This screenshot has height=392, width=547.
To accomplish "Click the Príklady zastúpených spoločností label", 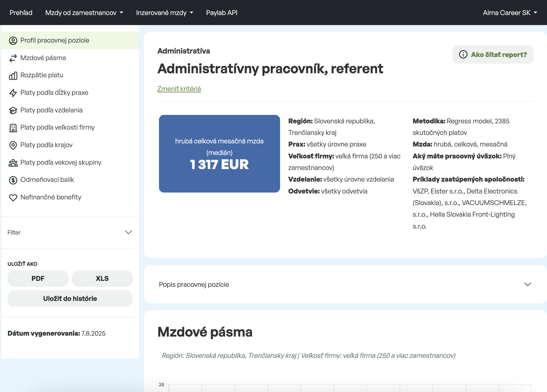I will click(468, 179).
